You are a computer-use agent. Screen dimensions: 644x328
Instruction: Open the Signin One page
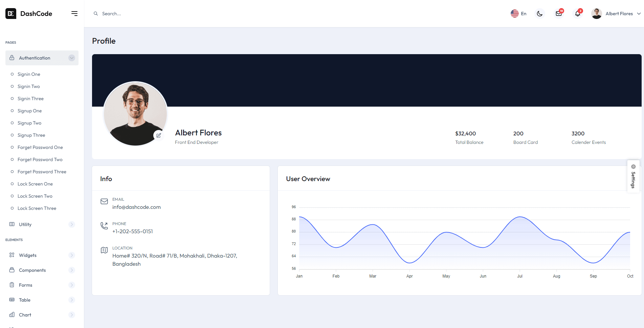click(29, 74)
